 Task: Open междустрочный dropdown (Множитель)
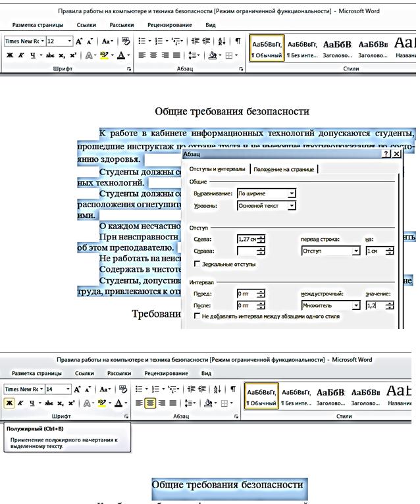click(355, 305)
